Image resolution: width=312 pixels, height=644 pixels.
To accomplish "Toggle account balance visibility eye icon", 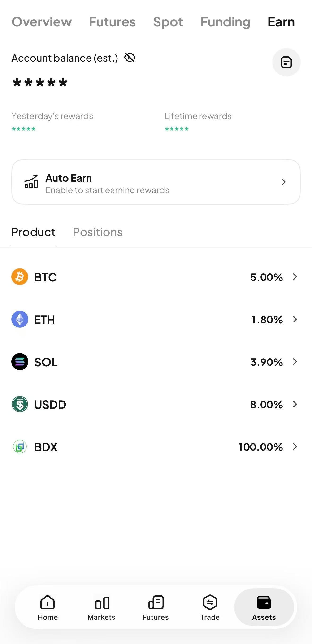I will coord(130,58).
